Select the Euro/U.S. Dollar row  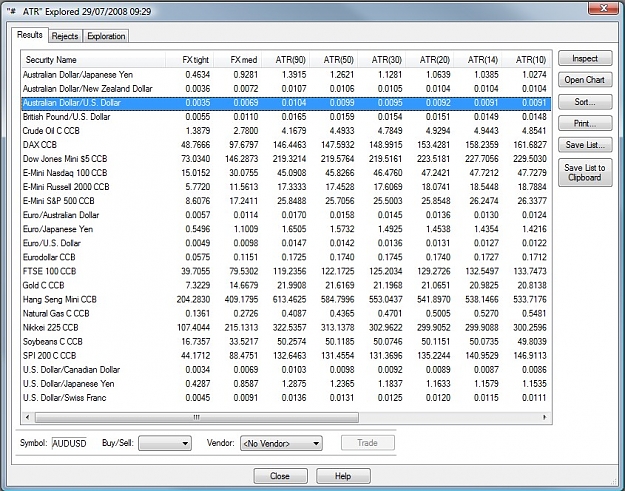pos(286,243)
